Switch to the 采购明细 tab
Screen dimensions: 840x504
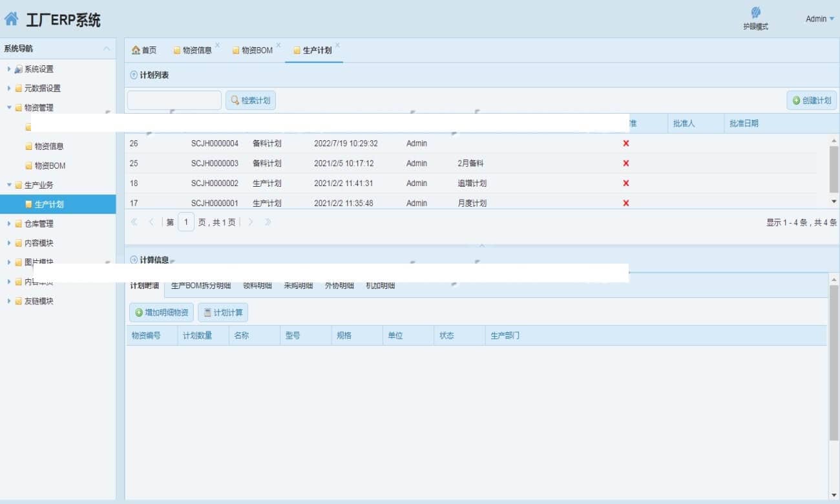pos(299,286)
